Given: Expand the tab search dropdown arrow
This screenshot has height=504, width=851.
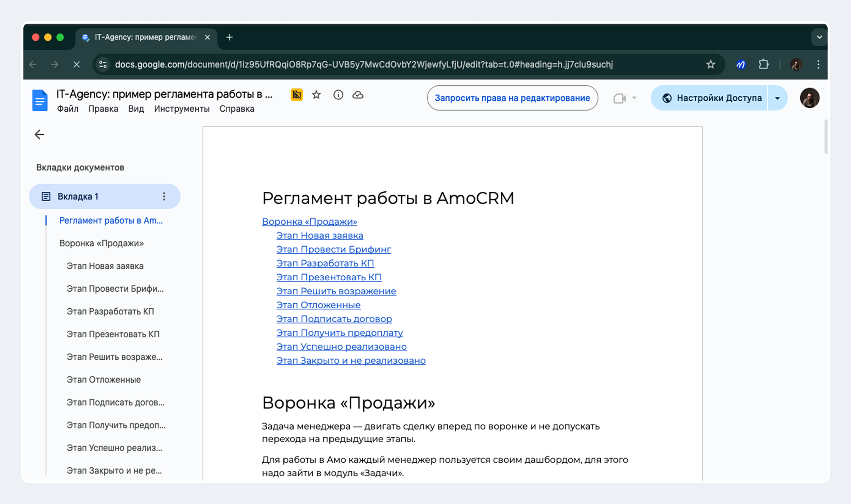Looking at the screenshot, I should [819, 37].
